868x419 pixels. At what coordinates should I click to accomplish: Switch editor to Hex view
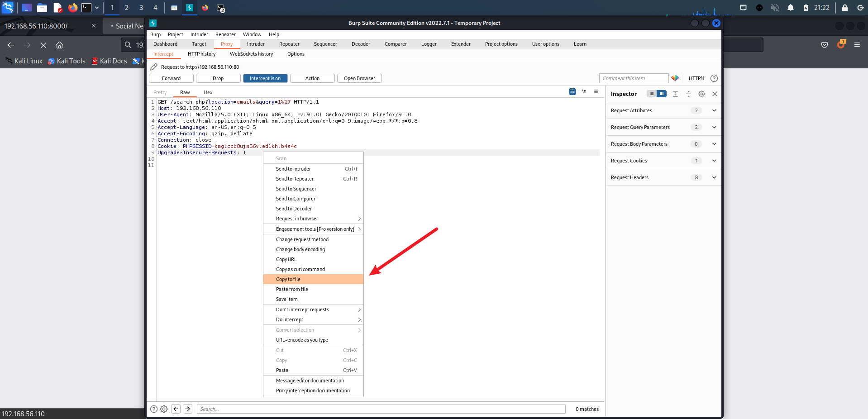click(x=208, y=92)
